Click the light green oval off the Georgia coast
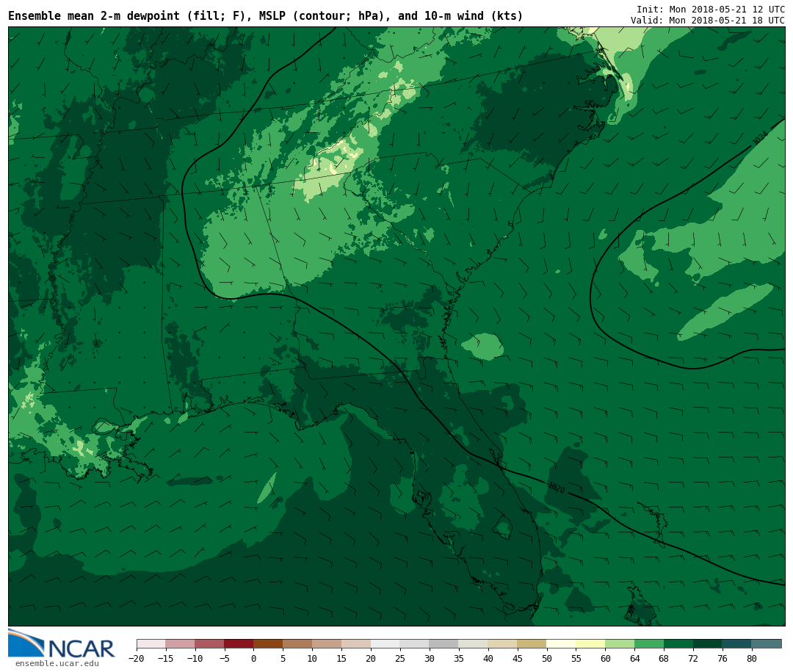The height and width of the screenshot is (672, 793). (483, 346)
